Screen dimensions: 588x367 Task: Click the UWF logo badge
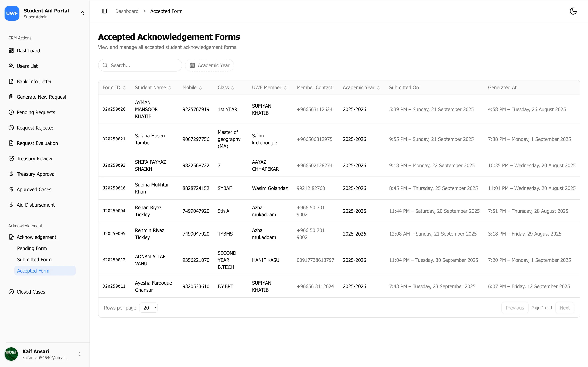pyautogui.click(x=12, y=13)
